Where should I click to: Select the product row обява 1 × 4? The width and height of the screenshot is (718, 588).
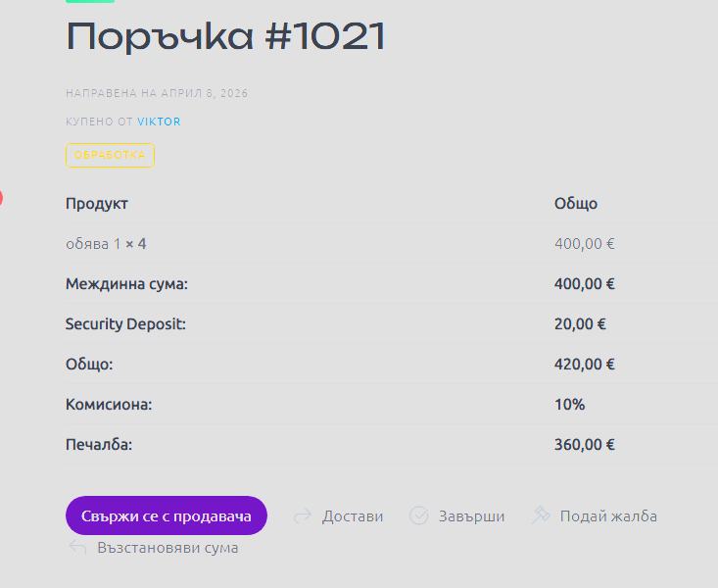106,244
